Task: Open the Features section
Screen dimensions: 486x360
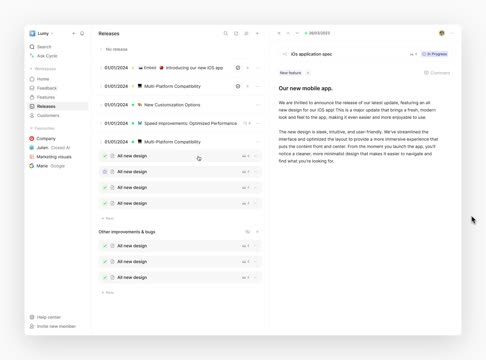Action: coord(42,97)
